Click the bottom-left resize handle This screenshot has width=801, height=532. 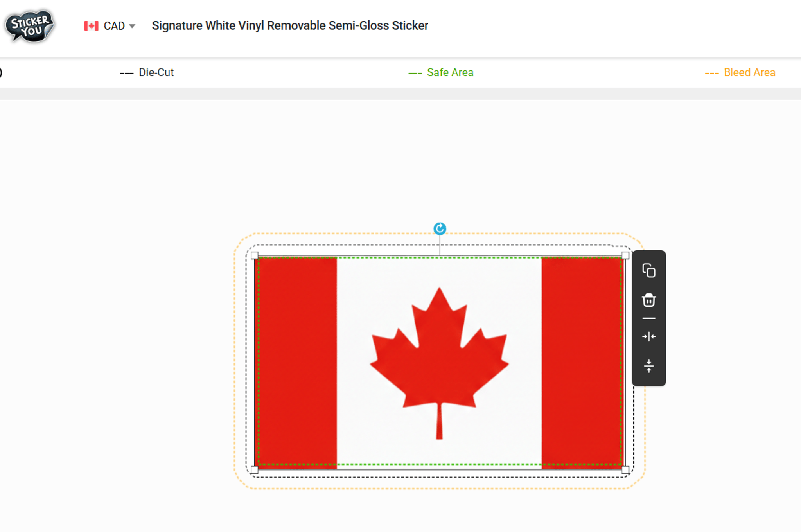pos(255,469)
